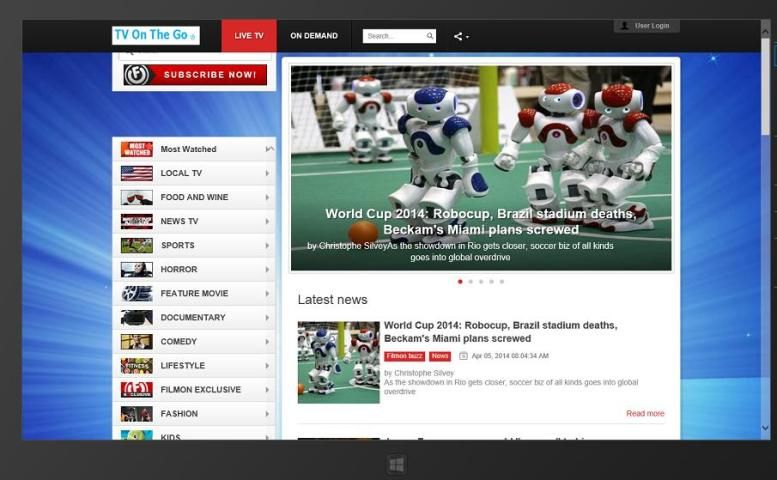The image size is (777, 480).
Task: Click the Search input field in header
Action: click(394, 36)
